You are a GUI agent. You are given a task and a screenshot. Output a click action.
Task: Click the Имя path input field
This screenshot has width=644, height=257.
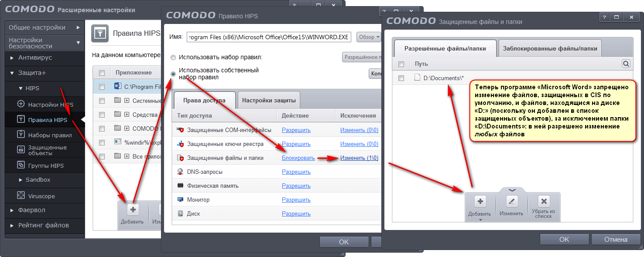(269, 37)
